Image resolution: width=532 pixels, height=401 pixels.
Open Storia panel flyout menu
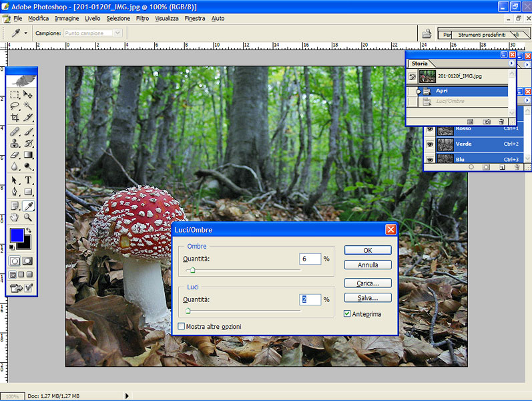coord(511,63)
